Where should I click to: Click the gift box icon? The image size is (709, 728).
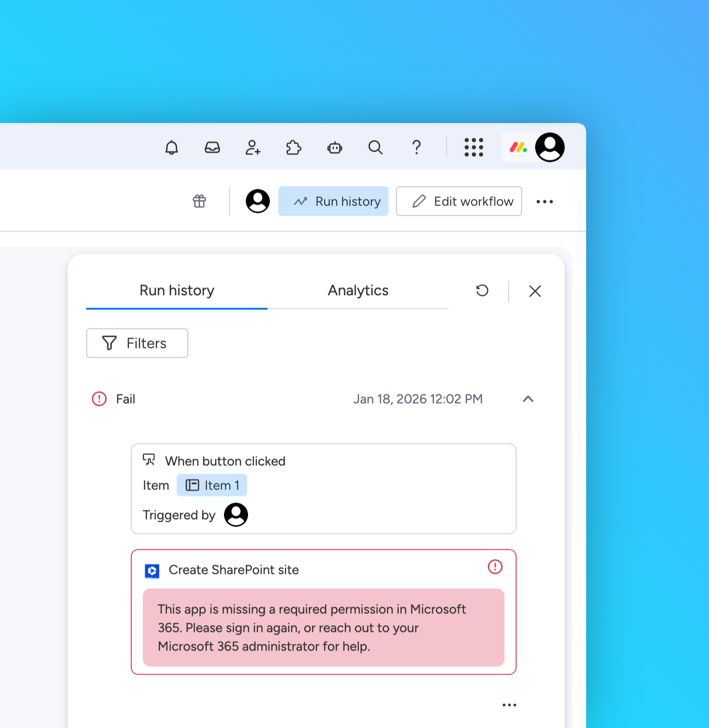199,201
